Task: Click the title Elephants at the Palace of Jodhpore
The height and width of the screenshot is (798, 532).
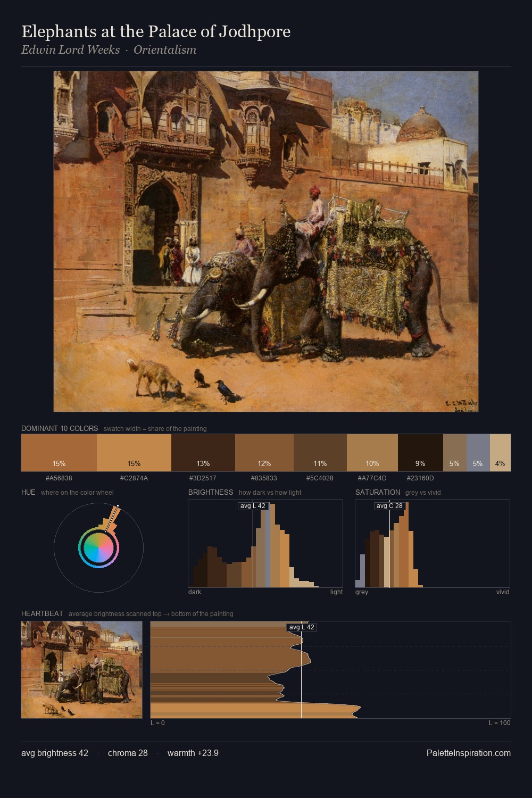Action: click(x=156, y=32)
